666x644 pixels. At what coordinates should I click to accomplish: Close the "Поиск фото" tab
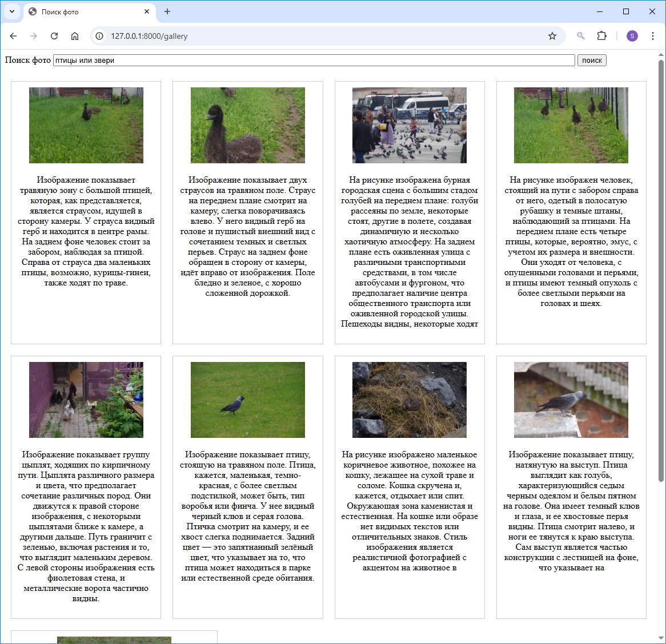click(x=147, y=11)
